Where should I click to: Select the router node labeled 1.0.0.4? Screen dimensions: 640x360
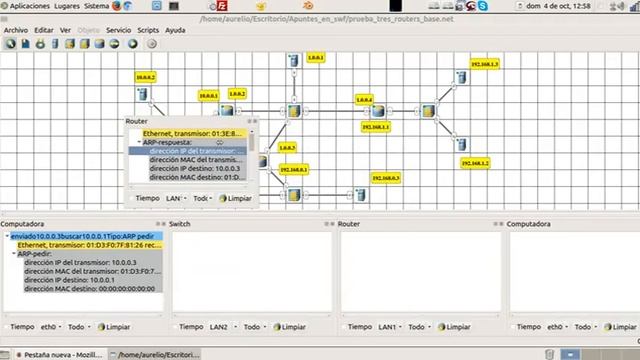pos(378,111)
